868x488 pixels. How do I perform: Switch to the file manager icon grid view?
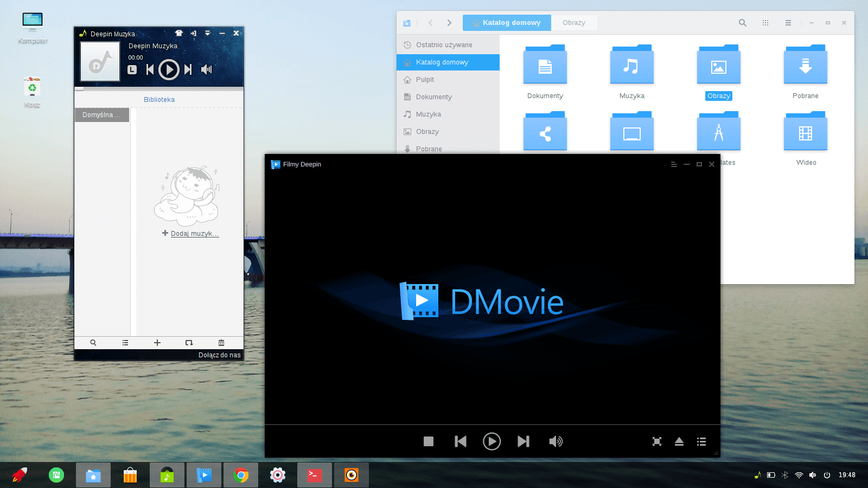(x=765, y=23)
